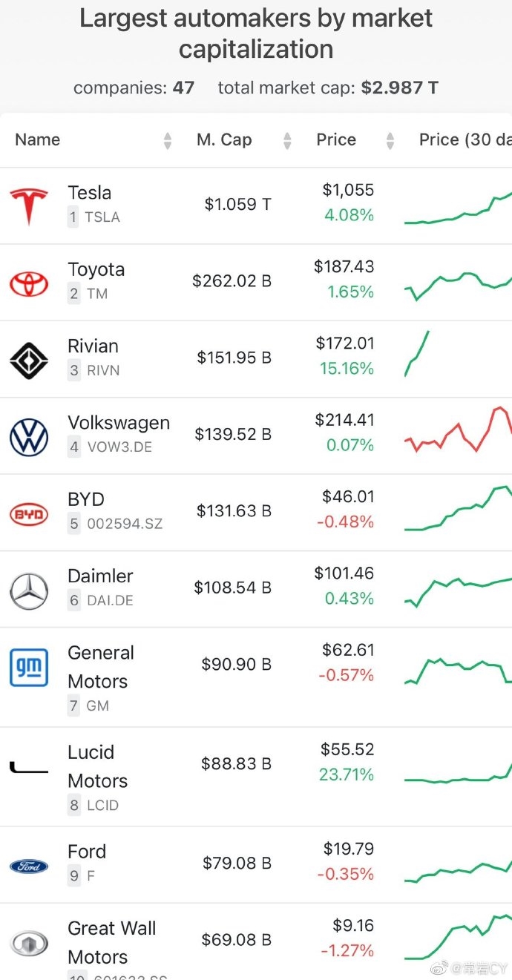This screenshot has width=512, height=980.
Task: Select the BYD logo icon
Action: 29,513
